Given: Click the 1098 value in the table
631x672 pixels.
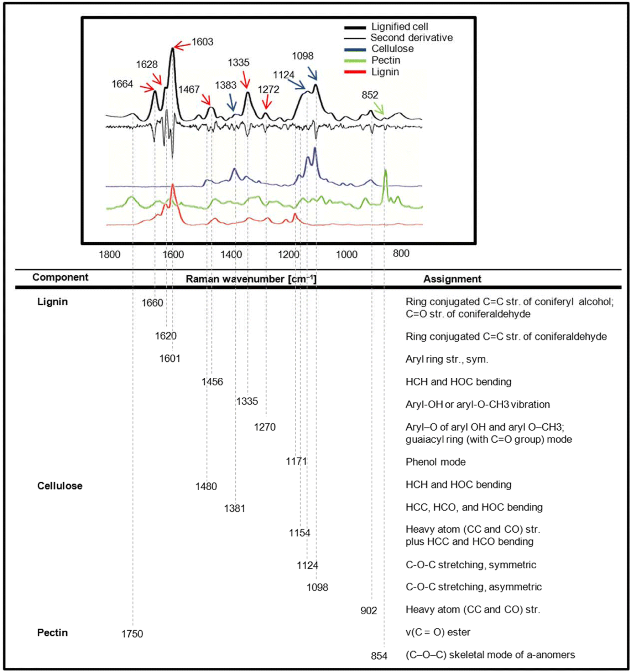Looking at the screenshot, I should point(317,588).
